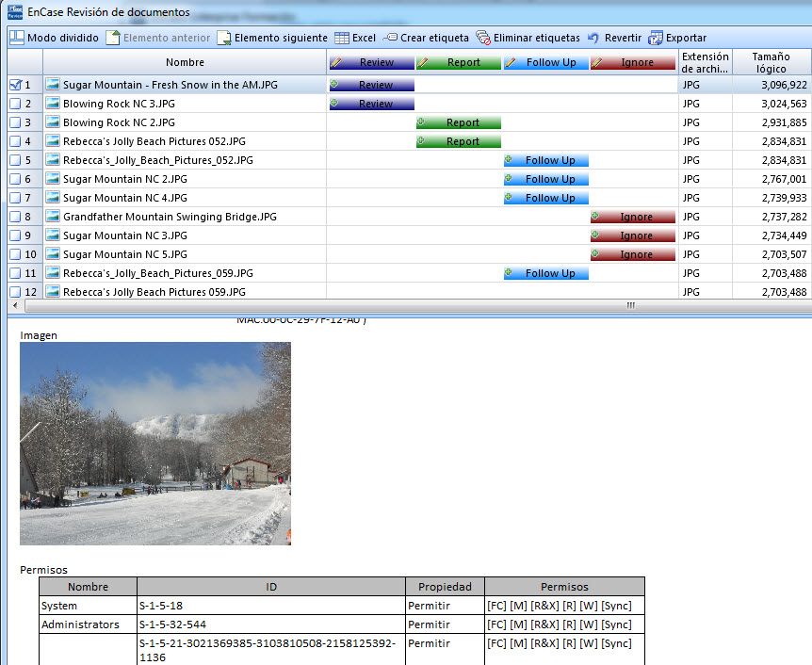
Task: Click Ignore tag on Sugar Mountain NC 3.JPG
Action: tap(633, 235)
